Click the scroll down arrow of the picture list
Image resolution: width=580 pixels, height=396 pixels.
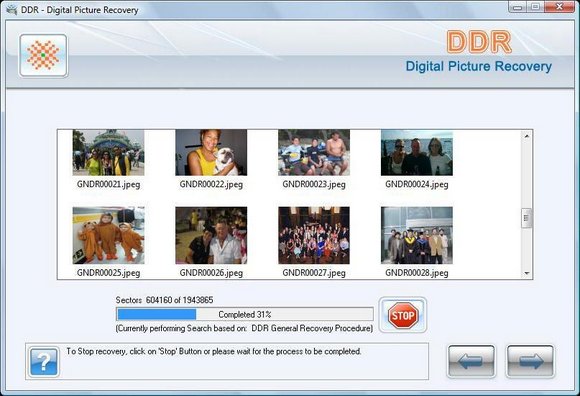(526, 273)
